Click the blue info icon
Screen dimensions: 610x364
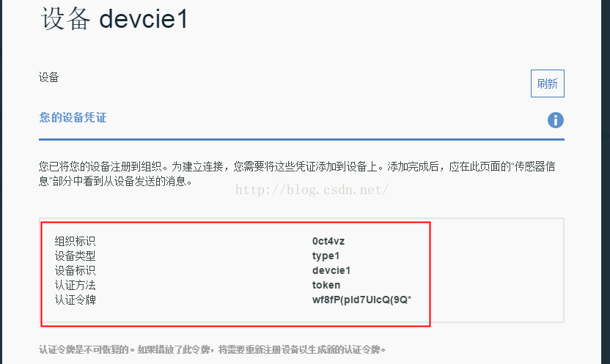(556, 120)
